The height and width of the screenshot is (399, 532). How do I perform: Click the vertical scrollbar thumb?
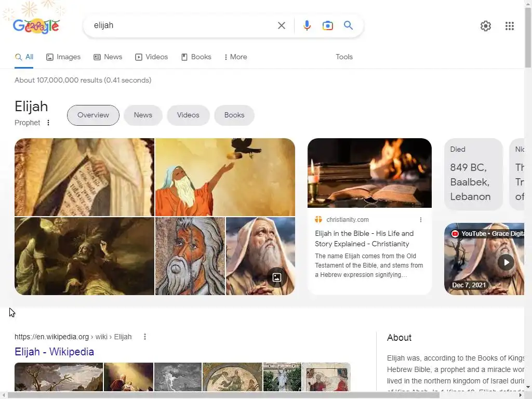click(528, 37)
